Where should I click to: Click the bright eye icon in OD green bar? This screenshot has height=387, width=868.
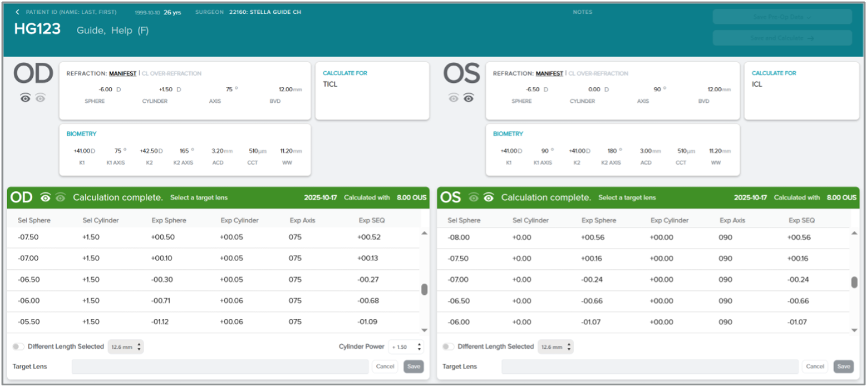coord(45,198)
